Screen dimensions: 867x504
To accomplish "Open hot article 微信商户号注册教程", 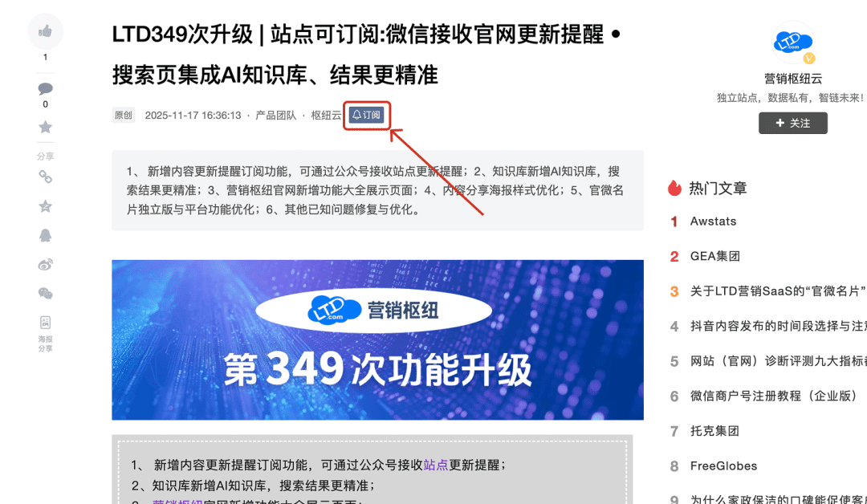I will click(x=774, y=396).
